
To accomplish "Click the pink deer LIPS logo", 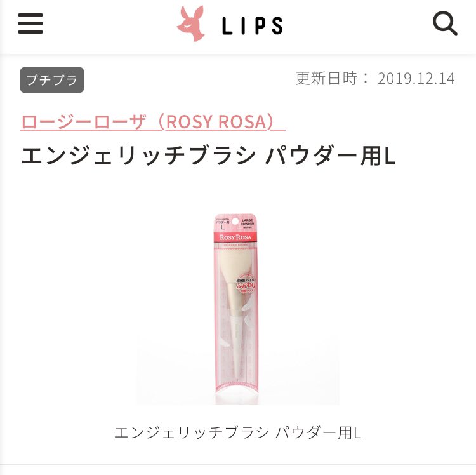I will click(x=190, y=23).
